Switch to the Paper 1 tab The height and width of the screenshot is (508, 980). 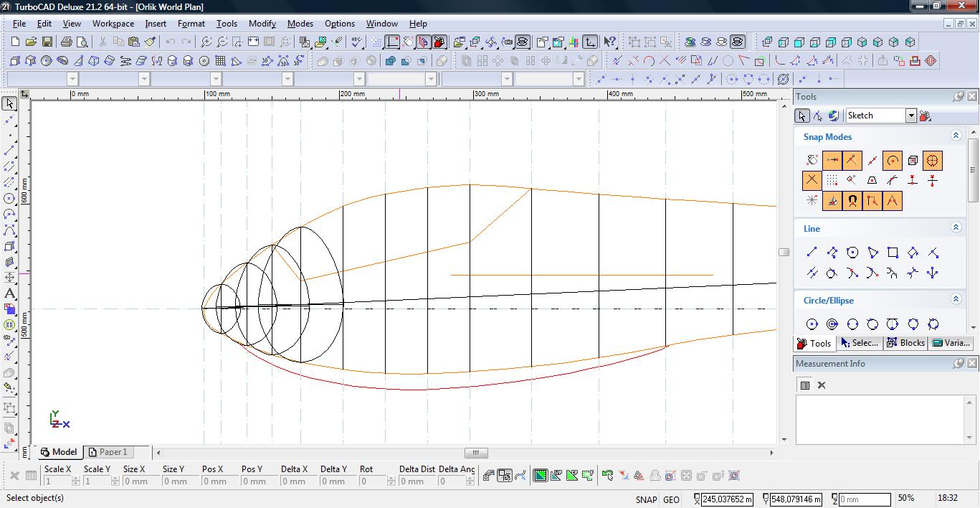(x=108, y=452)
